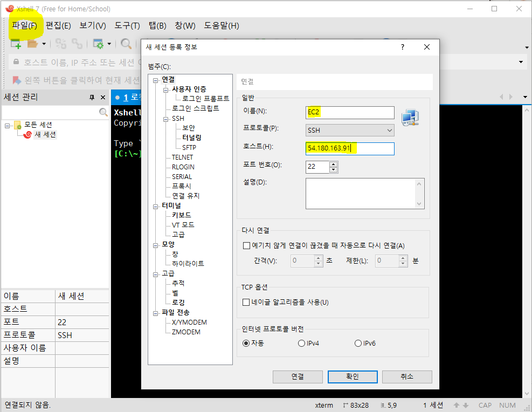Open the 탭(B) menu
This screenshot has height=412, width=532.
[157, 25]
